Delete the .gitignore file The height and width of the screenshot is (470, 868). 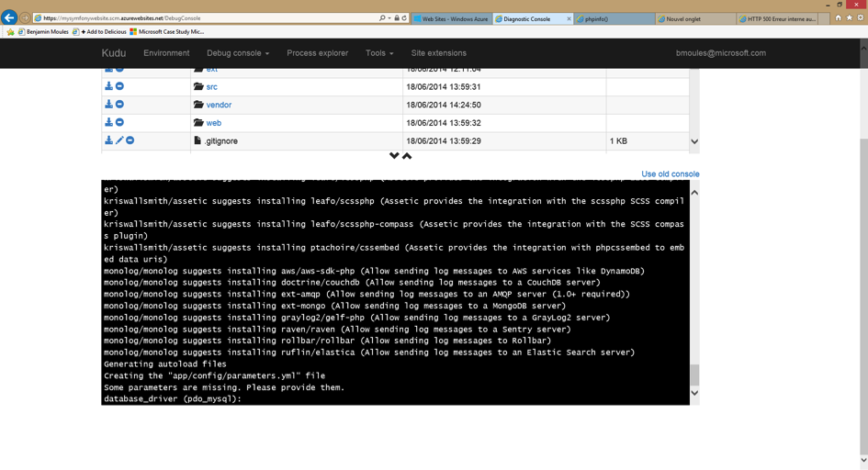pyautogui.click(x=130, y=140)
